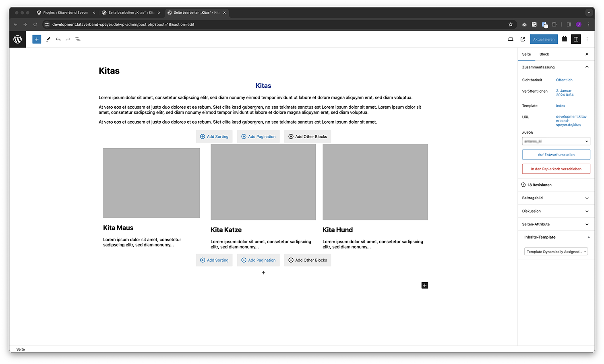Open the browser side panel icon
604x364 pixels.
[569, 25]
